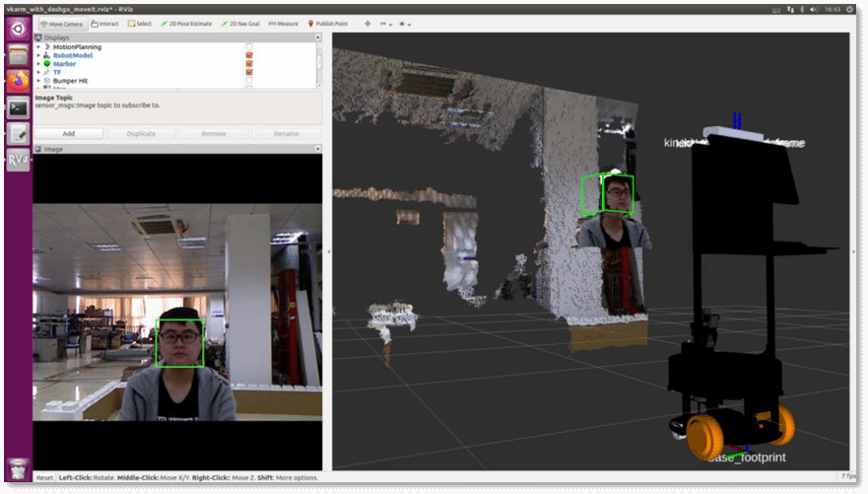Expand the MotionPlanning display
Viewport: 868px width, 494px height.
point(38,47)
